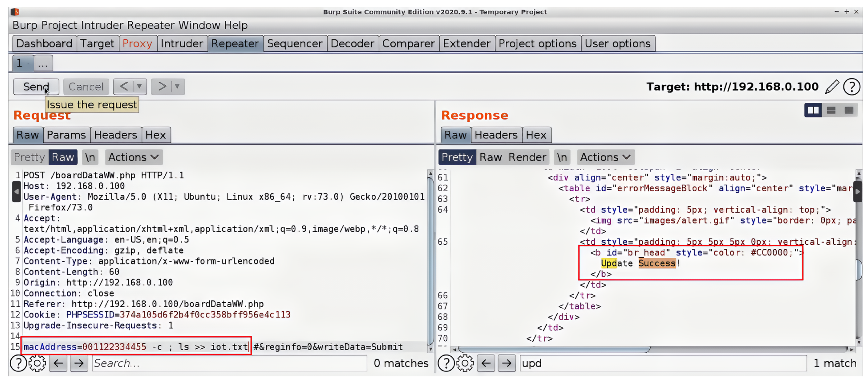Open the Intruder tab
This screenshot has width=868, height=383.
[182, 43]
